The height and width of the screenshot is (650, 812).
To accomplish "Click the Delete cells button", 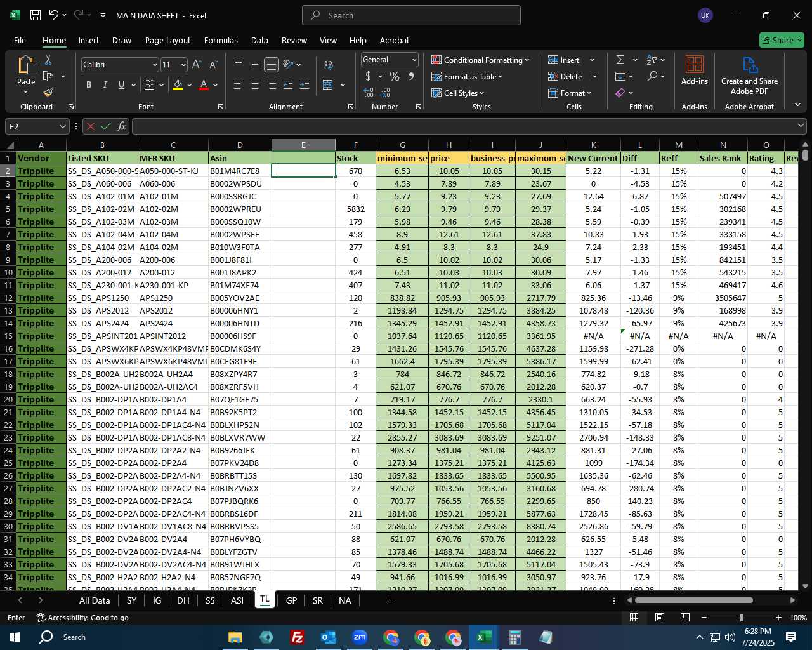I will click(565, 76).
